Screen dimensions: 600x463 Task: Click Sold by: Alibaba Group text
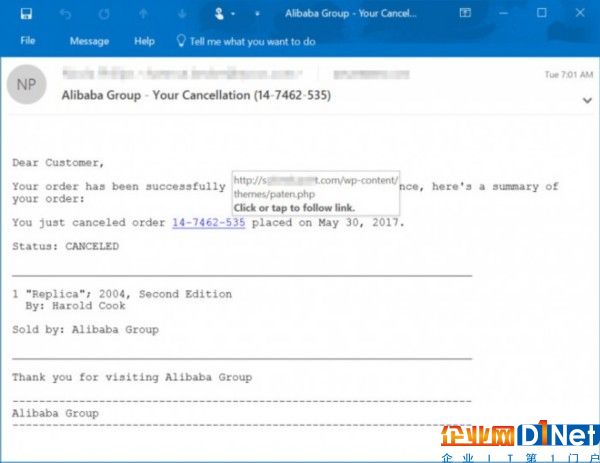coord(85,329)
